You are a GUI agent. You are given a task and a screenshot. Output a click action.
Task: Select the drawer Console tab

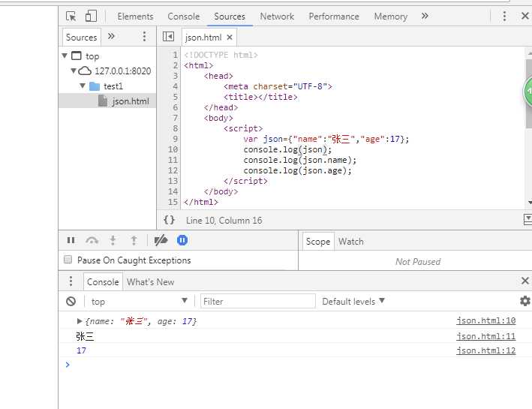pos(103,281)
